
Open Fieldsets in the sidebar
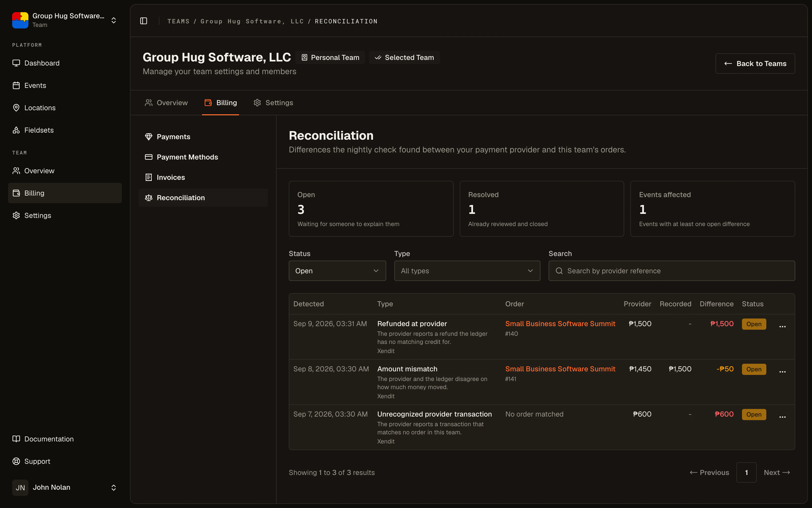point(65,130)
